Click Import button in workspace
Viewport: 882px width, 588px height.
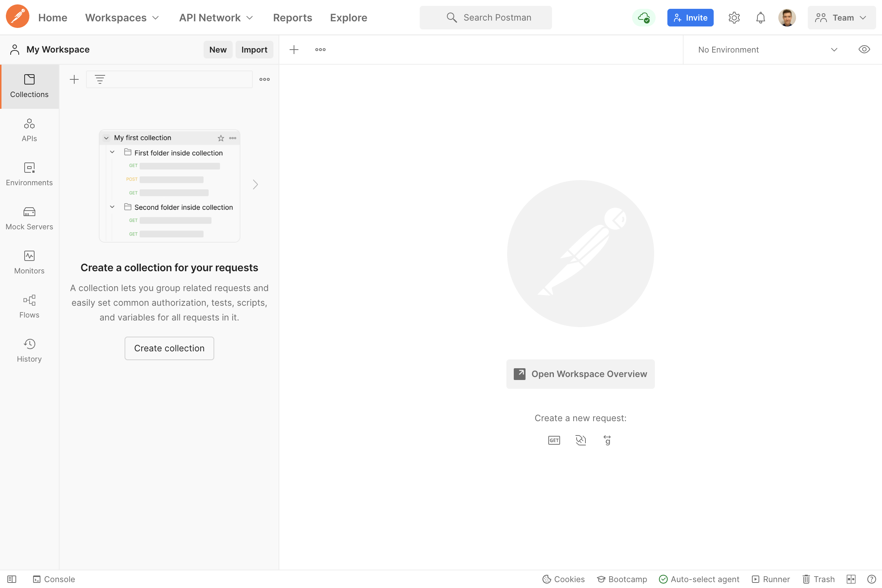pyautogui.click(x=254, y=49)
